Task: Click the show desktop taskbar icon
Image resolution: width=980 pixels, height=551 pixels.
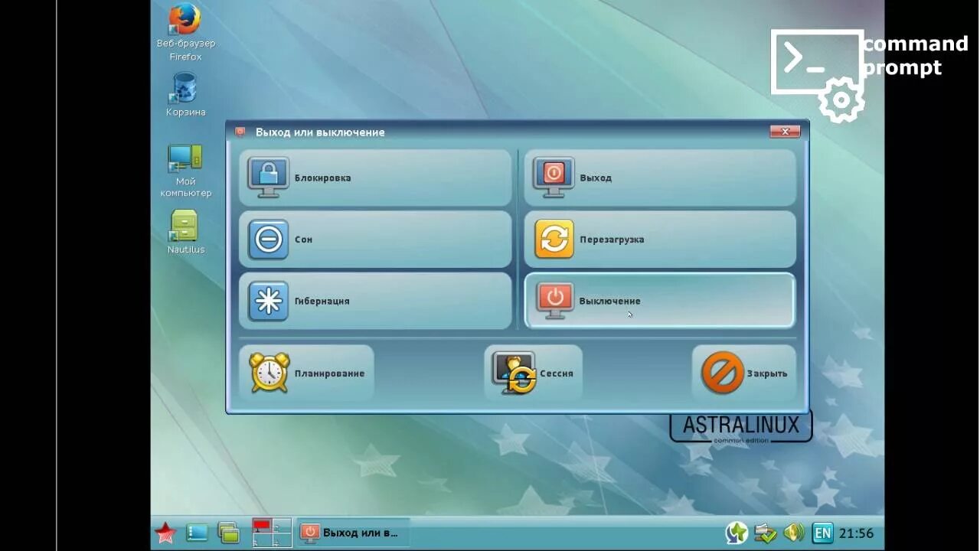Action: coord(197,533)
